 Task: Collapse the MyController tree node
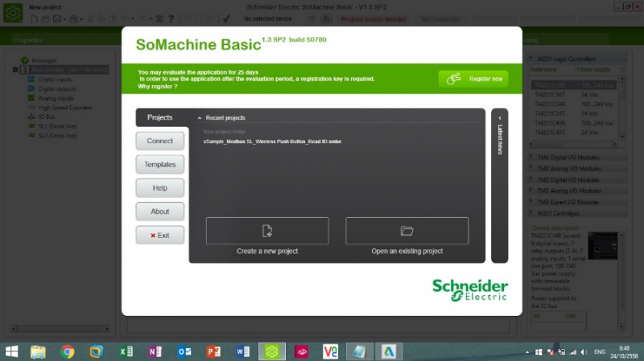(x=15, y=70)
